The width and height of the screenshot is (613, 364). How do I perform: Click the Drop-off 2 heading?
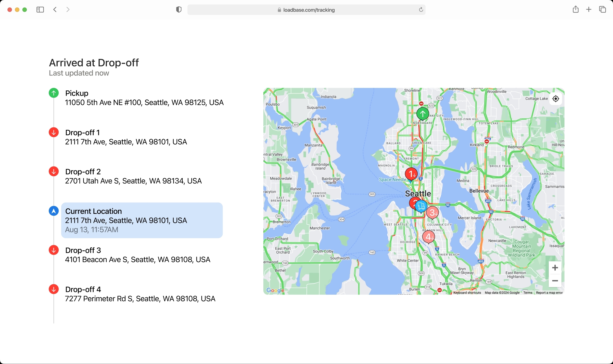point(83,172)
